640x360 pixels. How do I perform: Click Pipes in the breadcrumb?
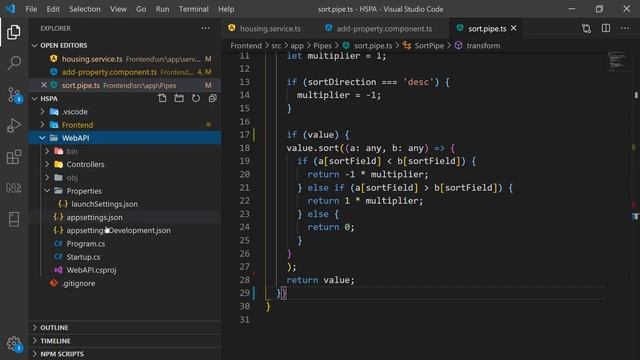[322, 46]
